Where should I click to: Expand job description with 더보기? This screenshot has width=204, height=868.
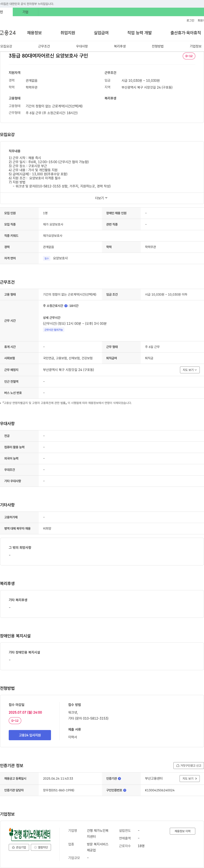click(x=102, y=198)
